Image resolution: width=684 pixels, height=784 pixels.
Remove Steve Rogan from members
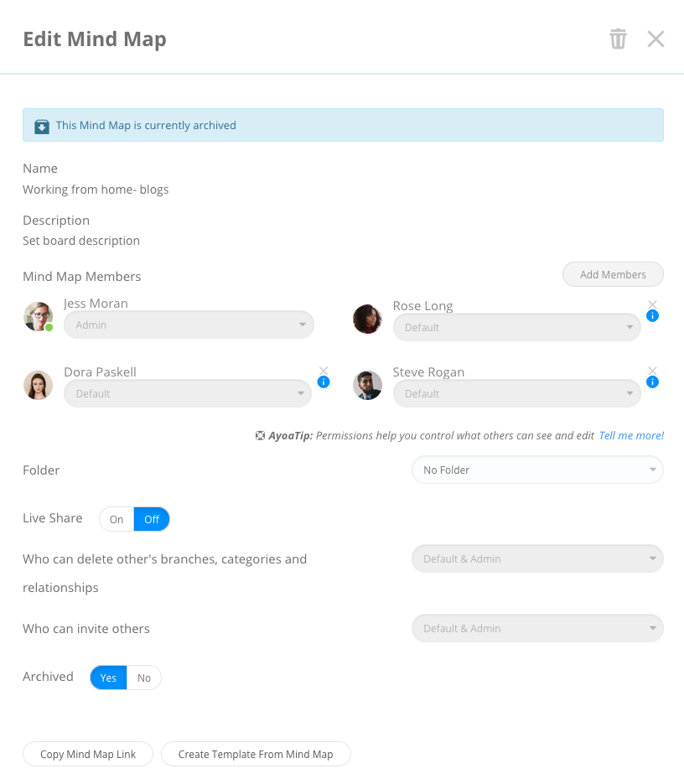[x=652, y=371]
